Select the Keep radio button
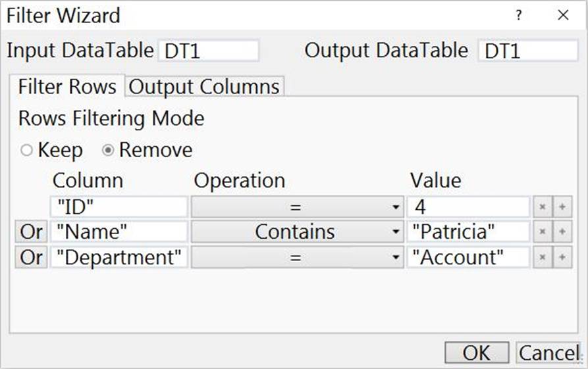Screen dimensions: 588x369 [x=27, y=151]
